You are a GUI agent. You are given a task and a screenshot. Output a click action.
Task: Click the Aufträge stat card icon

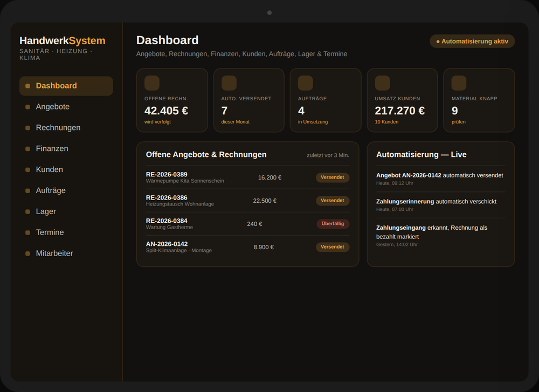(x=305, y=83)
